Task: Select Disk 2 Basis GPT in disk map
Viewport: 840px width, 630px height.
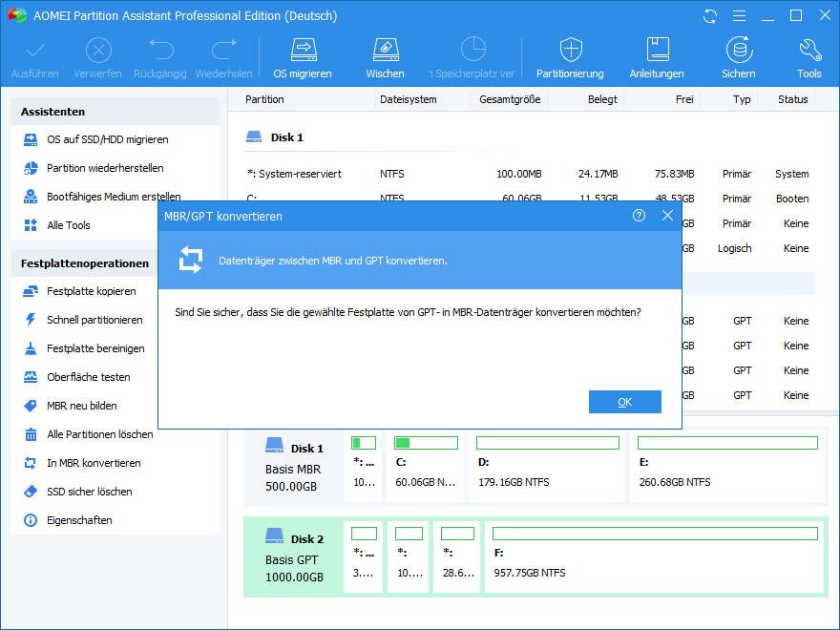Action: click(294, 557)
